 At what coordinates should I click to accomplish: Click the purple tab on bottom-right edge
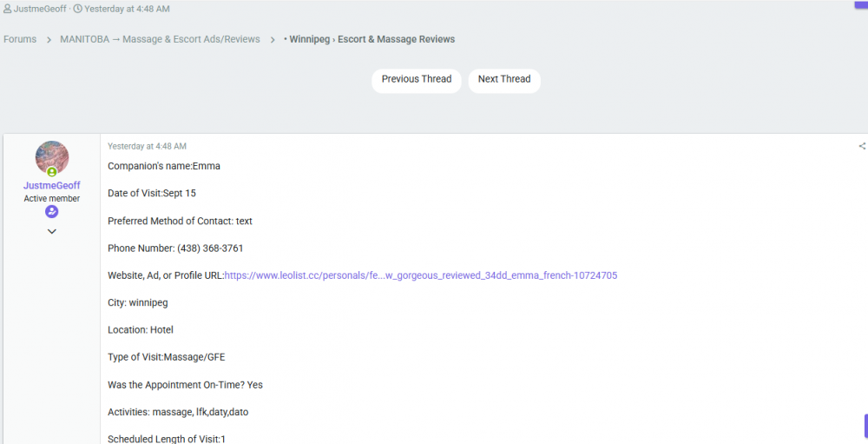[865, 426]
